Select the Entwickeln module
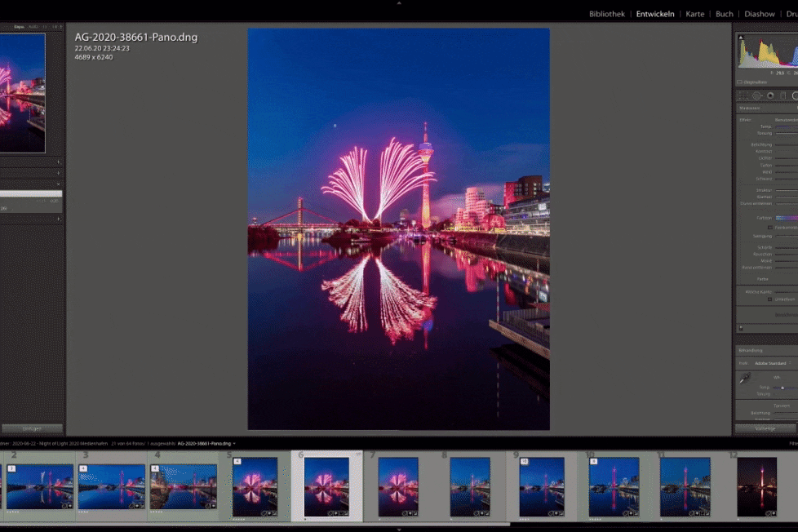The height and width of the screenshot is (532, 798). tap(655, 14)
